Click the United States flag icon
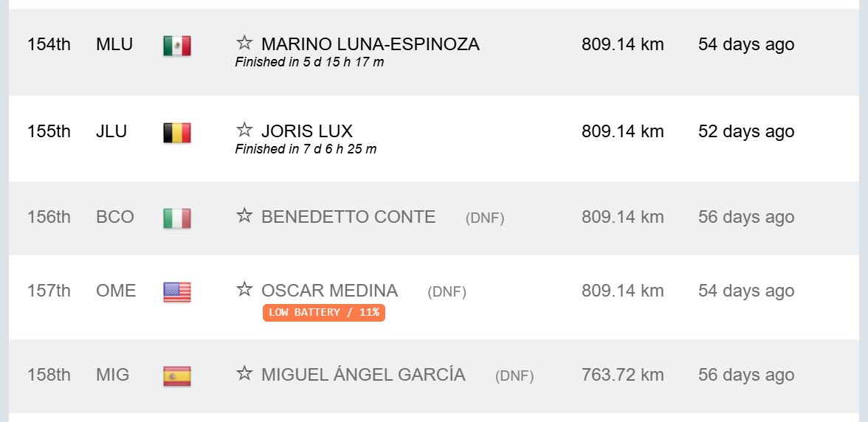This screenshot has height=422, width=868. tap(177, 292)
